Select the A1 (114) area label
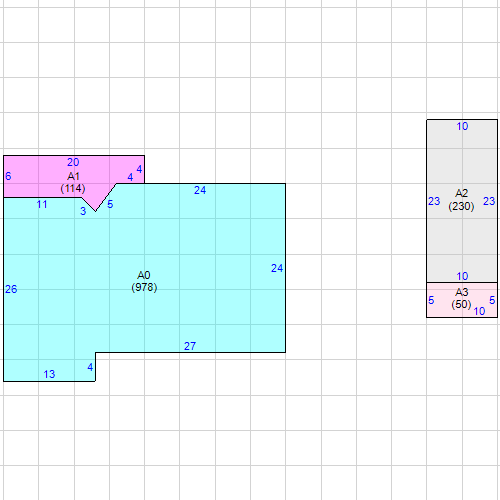Screen dimensions: 500x500 (x=73, y=182)
